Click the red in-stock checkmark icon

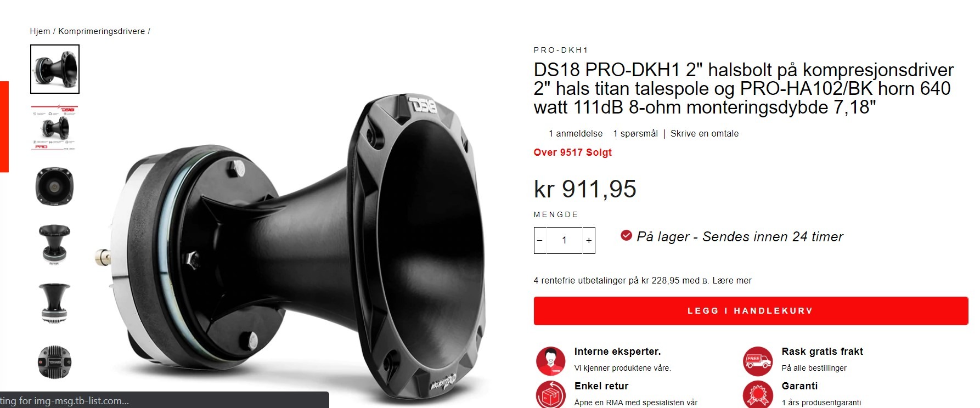[626, 235]
